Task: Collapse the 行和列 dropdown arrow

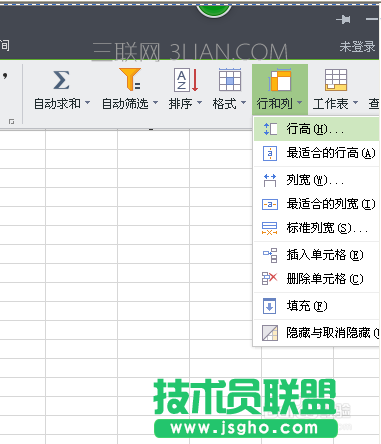Action: [x=299, y=102]
